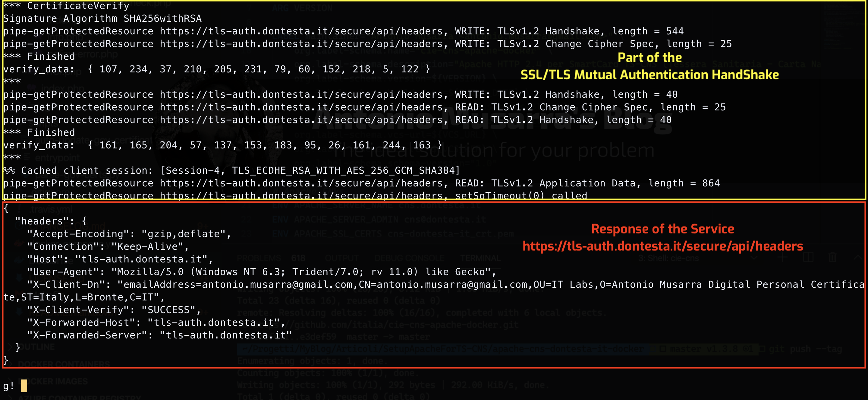The image size is (868, 400).
Task: Select TERMINAL tab in background VS Code
Action: click(x=480, y=258)
